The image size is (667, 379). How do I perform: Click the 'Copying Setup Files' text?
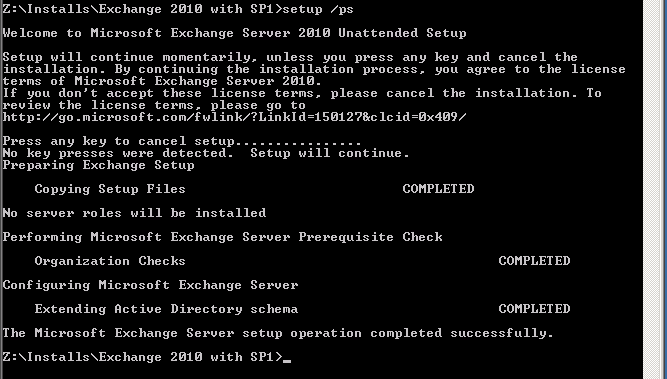110,189
